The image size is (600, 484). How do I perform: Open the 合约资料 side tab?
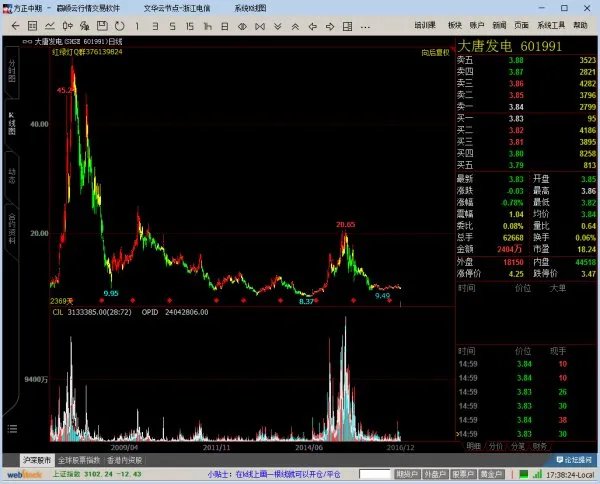(x=12, y=227)
